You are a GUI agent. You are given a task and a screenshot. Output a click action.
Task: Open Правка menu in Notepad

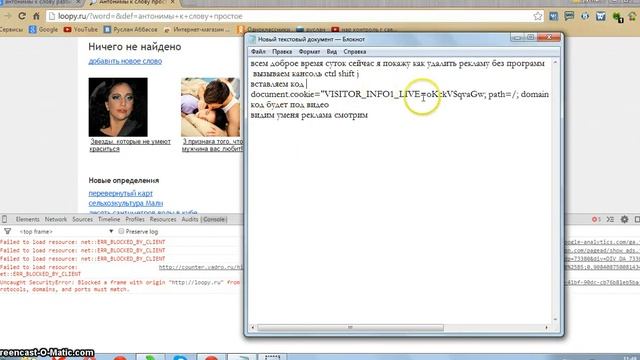[282, 52]
